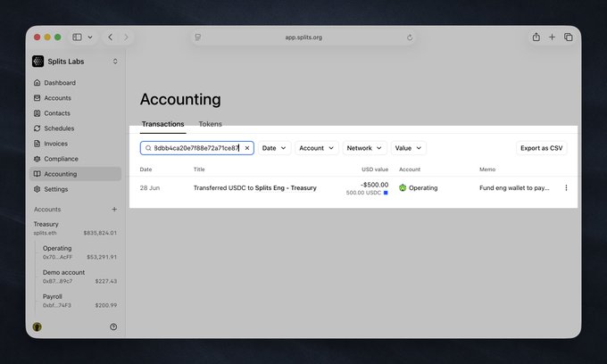Click the browser Share icon
607x364 pixels.
tap(536, 37)
